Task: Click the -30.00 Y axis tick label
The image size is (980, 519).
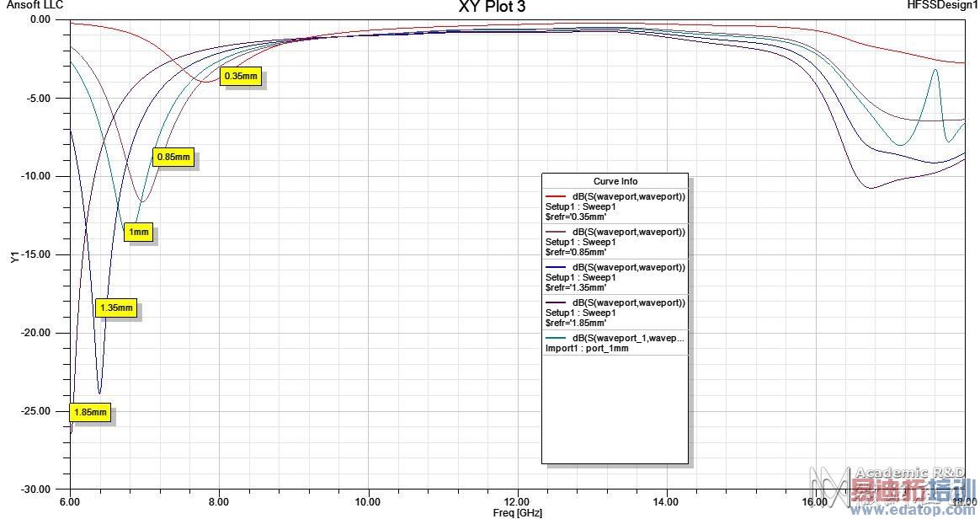Action: point(35,489)
